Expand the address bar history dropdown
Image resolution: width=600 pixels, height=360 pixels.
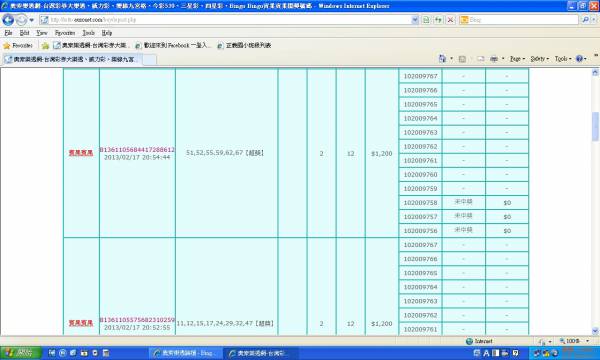[415, 20]
